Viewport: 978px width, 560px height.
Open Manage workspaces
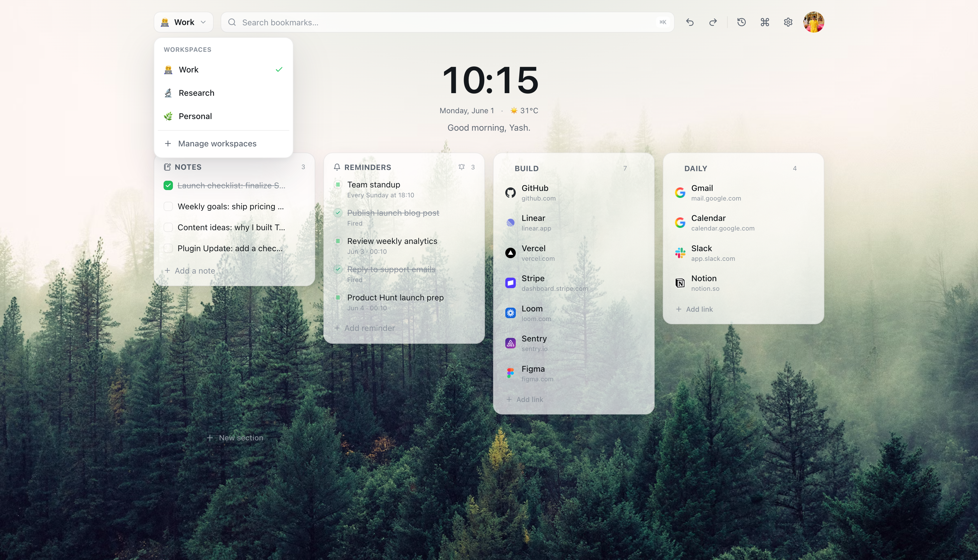coord(224,143)
